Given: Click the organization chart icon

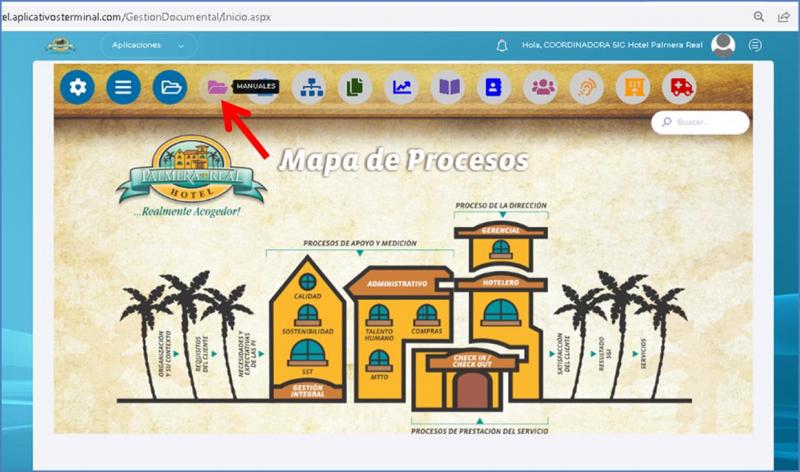Looking at the screenshot, I should [x=309, y=87].
